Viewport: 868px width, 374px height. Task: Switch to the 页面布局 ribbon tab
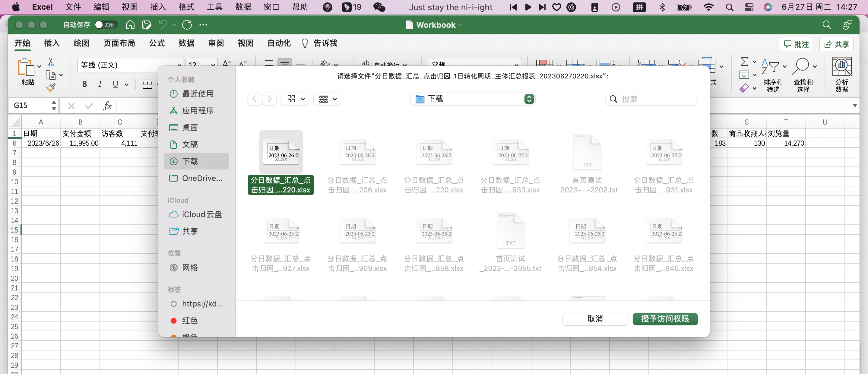[x=119, y=43]
